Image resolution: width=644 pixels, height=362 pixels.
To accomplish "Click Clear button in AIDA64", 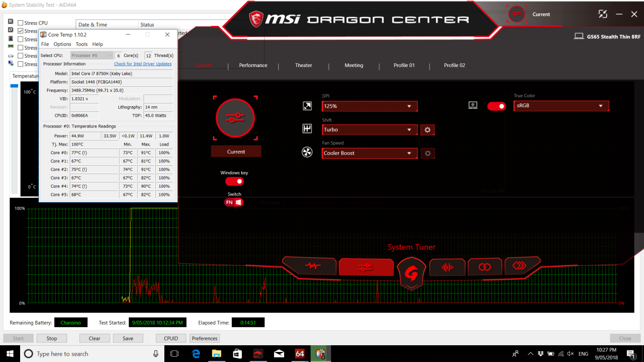I will (x=94, y=338).
